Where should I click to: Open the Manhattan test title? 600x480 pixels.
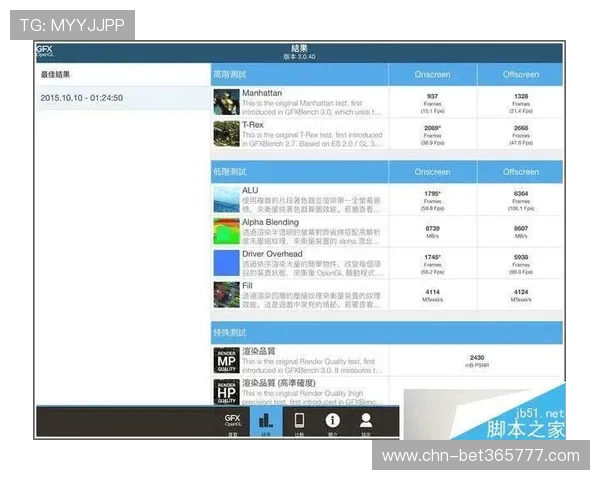tap(262, 93)
